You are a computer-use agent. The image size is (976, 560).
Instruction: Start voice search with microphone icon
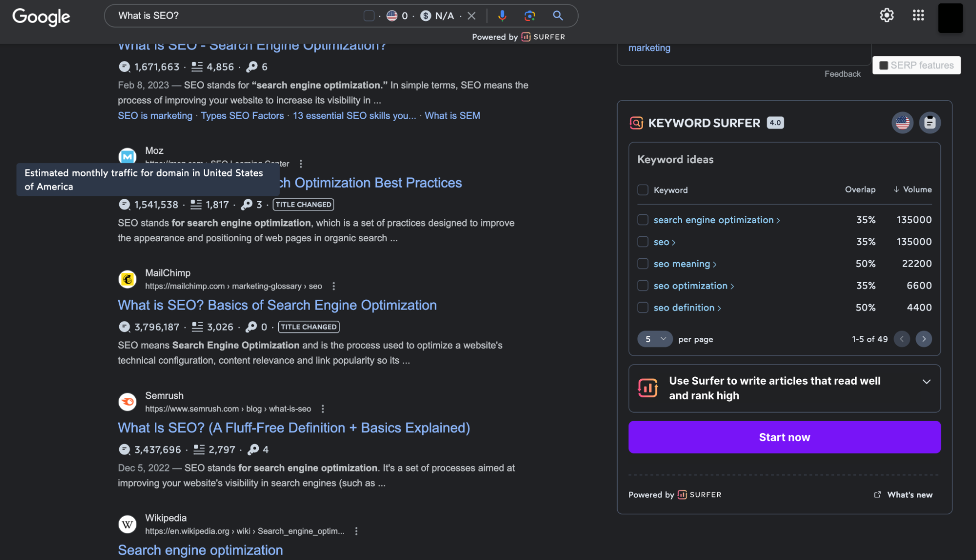502,16
